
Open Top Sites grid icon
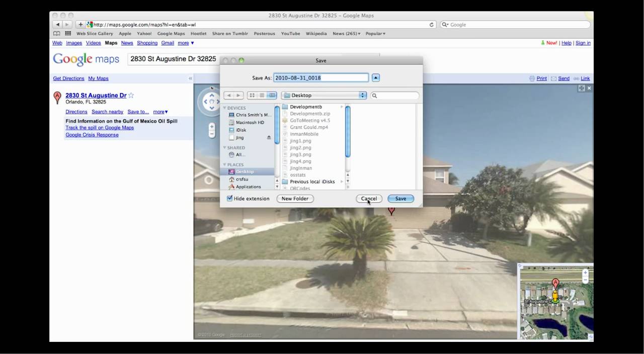click(68, 34)
